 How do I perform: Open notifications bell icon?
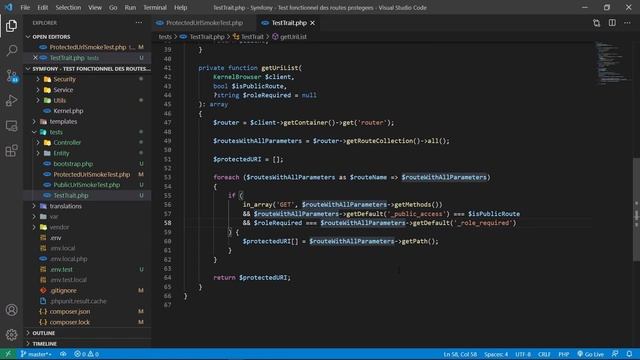click(x=629, y=354)
